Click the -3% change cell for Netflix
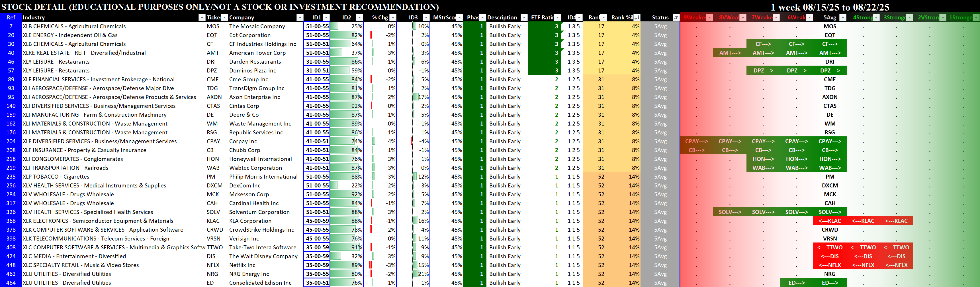 380,265
